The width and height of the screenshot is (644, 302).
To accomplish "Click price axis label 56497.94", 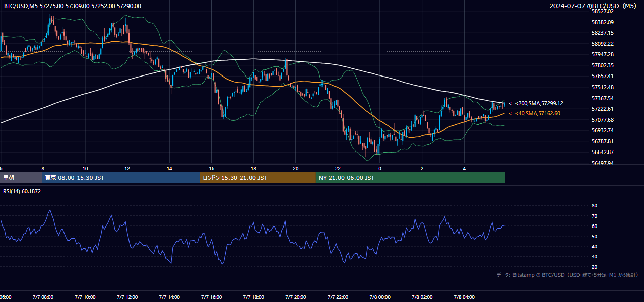I will (x=603, y=163).
